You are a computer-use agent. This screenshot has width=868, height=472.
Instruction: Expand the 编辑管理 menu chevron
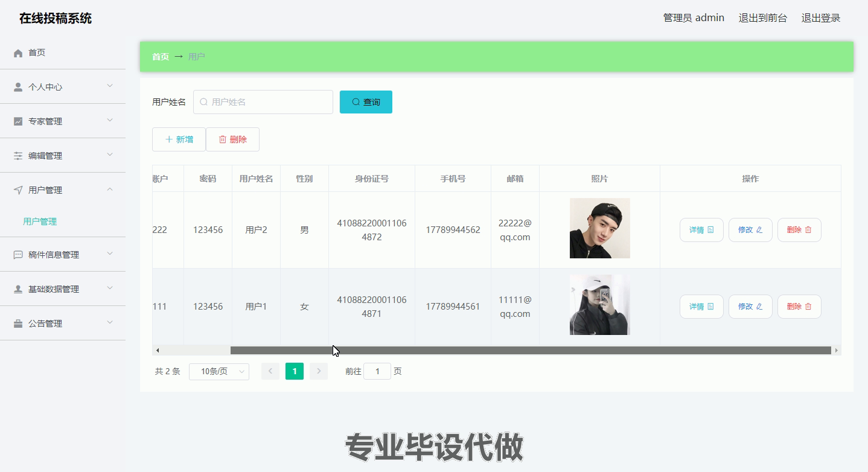pyautogui.click(x=110, y=155)
